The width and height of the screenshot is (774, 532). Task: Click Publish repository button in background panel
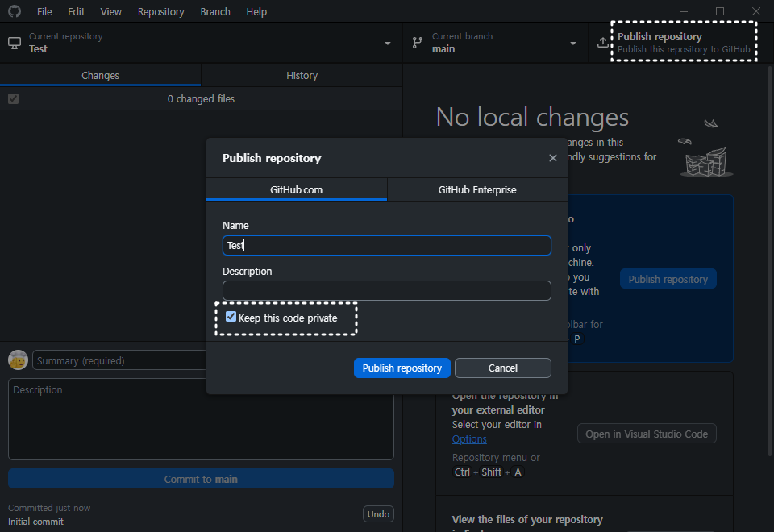(x=668, y=279)
